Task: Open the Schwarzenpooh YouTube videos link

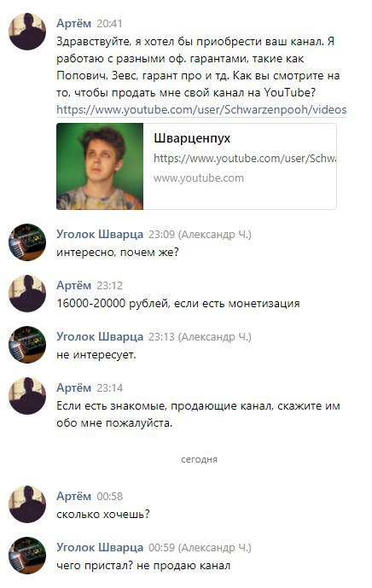Action: click(x=201, y=110)
